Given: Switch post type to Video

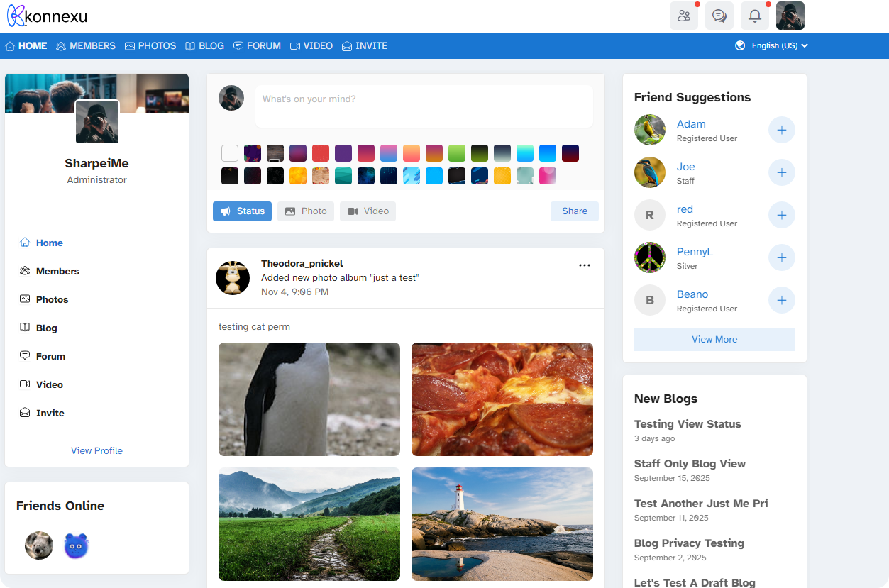Looking at the screenshot, I should click(x=368, y=211).
